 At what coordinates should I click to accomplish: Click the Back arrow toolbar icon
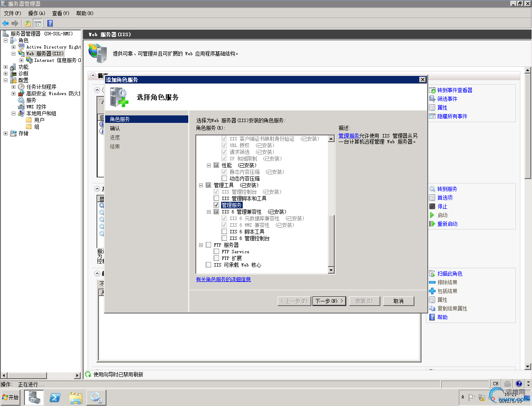point(5,23)
